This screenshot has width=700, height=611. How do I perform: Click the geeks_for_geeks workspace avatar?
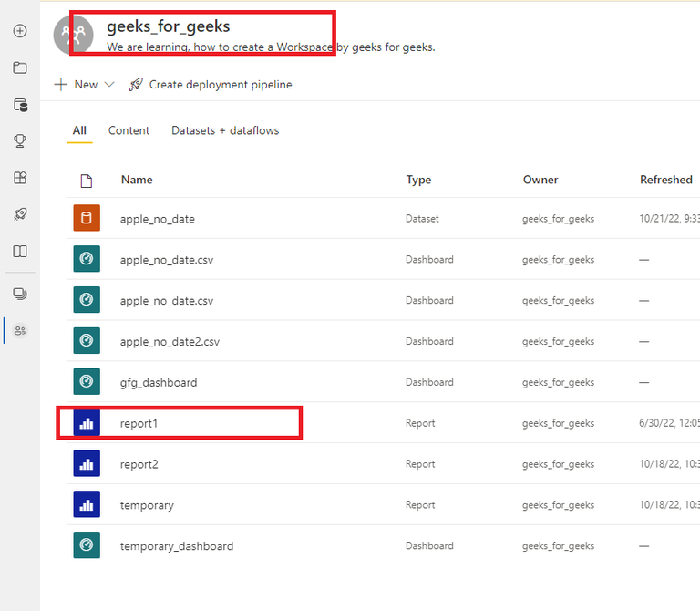[x=73, y=35]
